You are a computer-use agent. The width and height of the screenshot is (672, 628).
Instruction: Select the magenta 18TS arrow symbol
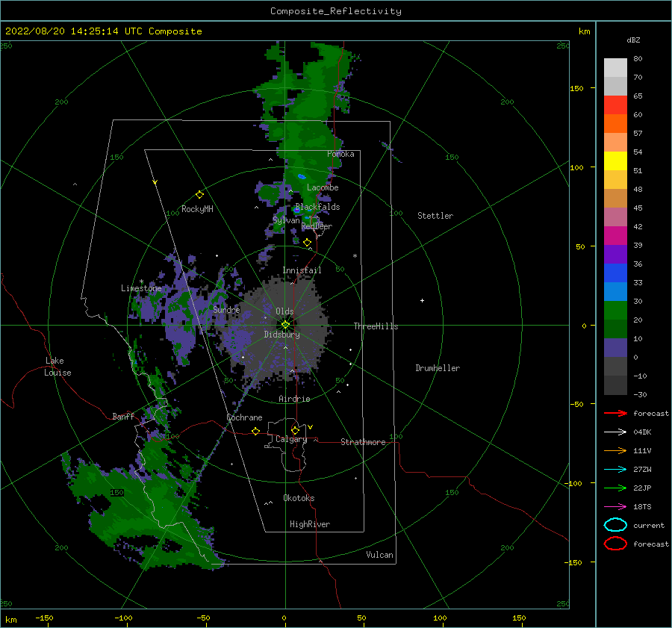[615, 506]
